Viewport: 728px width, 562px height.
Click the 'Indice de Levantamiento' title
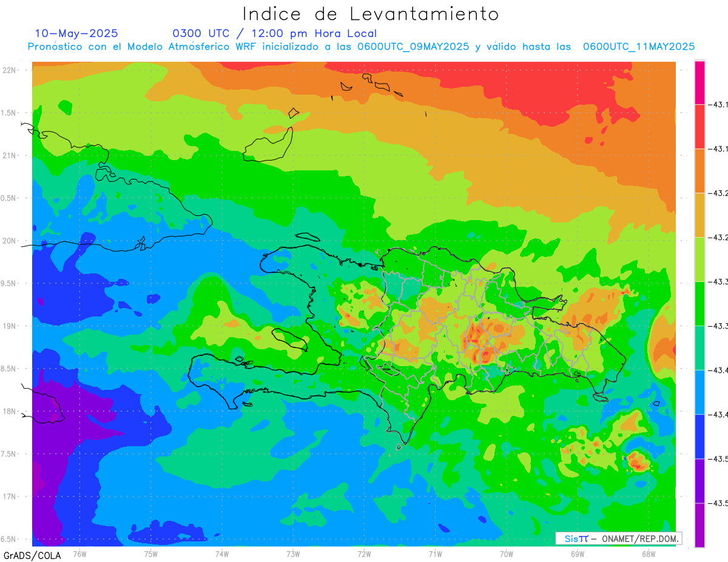coord(370,14)
